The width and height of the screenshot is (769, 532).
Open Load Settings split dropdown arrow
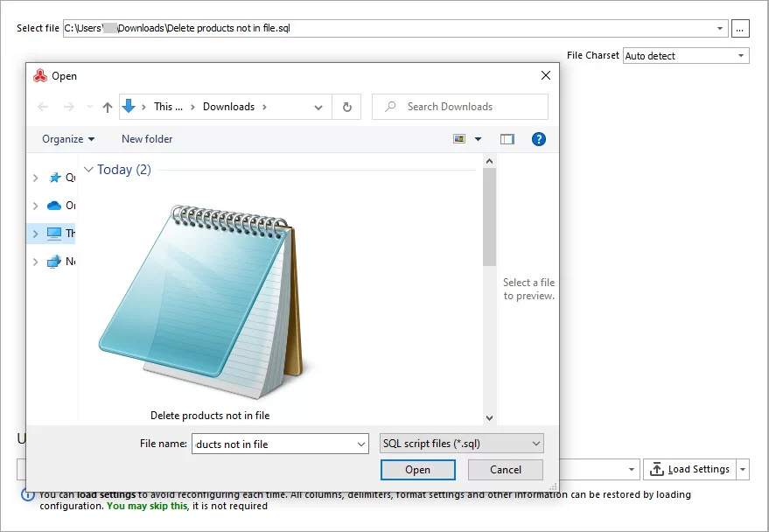(743, 469)
